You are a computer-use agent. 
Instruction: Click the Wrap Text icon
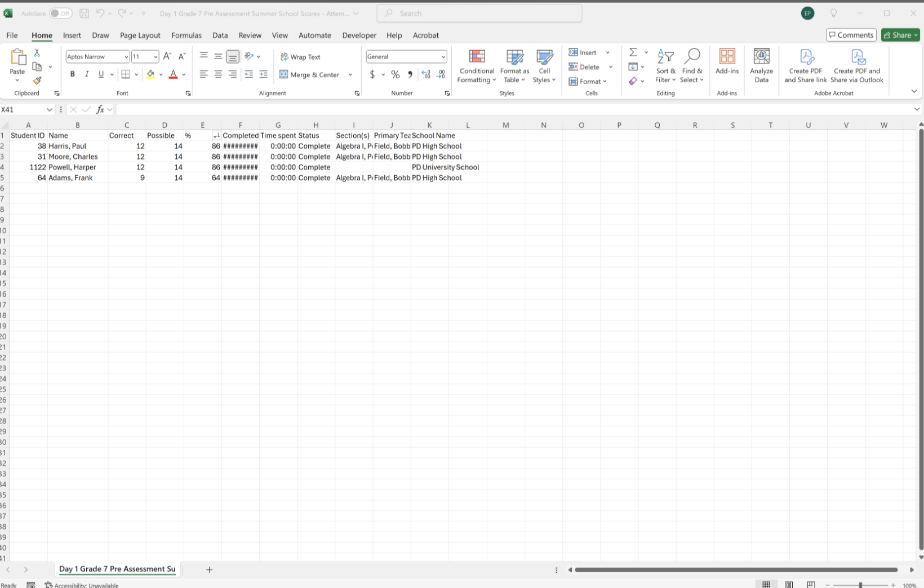point(300,56)
